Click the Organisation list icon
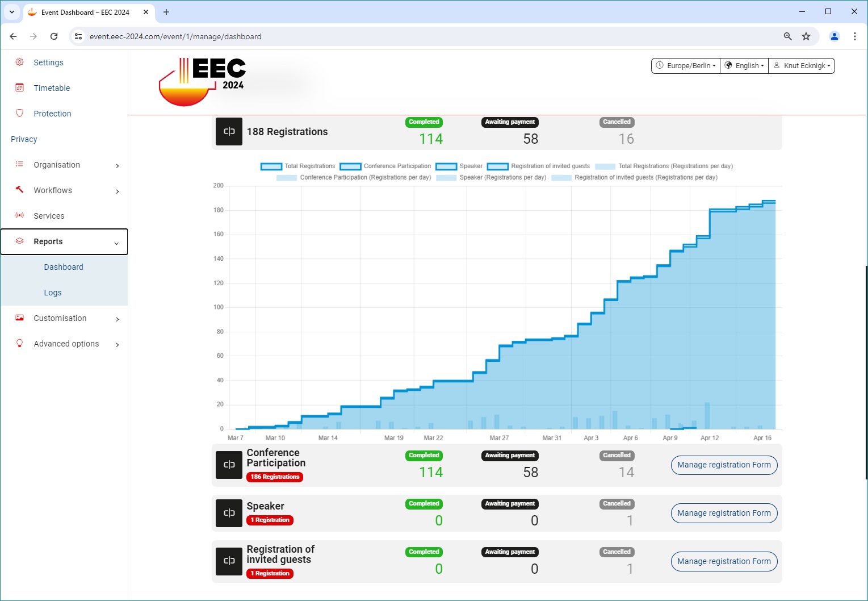This screenshot has width=868, height=601. coord(20,164)
